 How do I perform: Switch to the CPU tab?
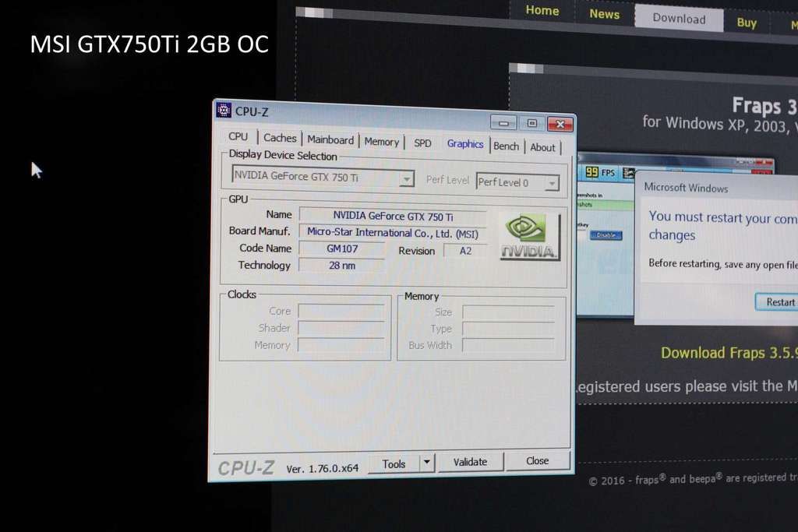(x=238, y=137)
